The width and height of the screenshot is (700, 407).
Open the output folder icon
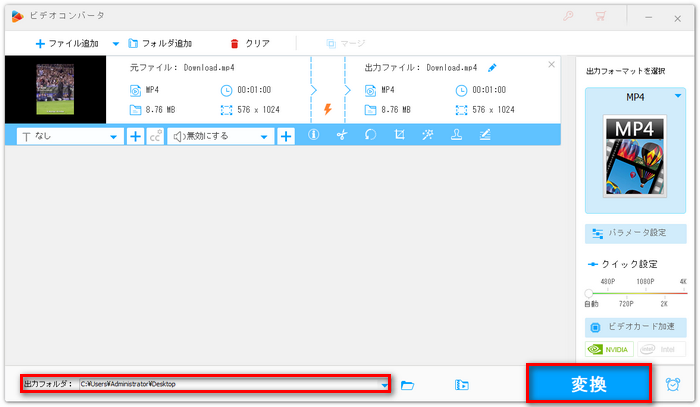[x=407, y=384]
